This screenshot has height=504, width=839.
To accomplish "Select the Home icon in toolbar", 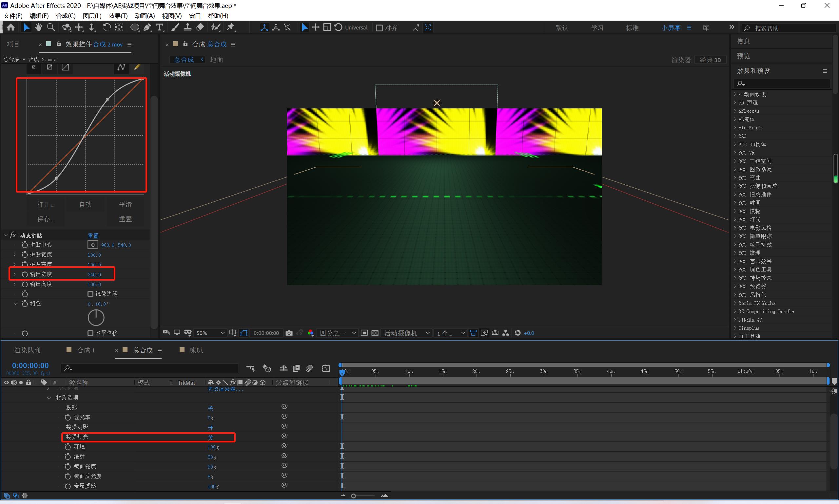I will 11,28.
